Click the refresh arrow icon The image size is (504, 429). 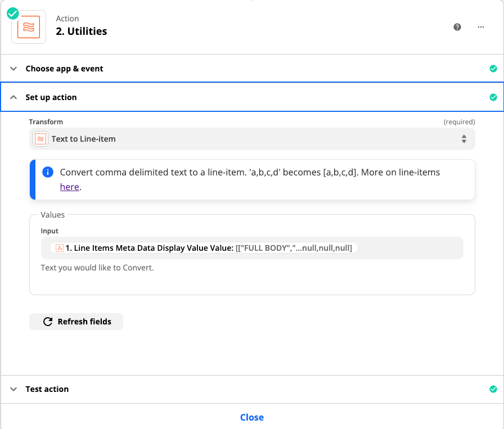(x=48, y=322)
